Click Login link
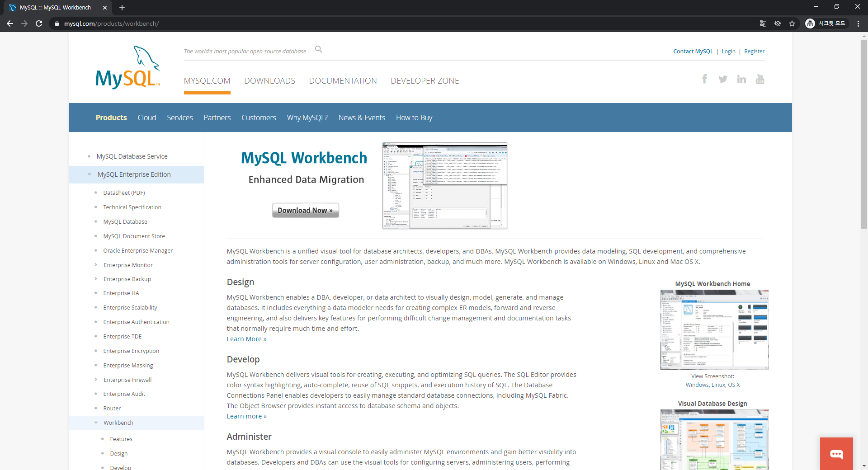This screenshot has height=470, width=868. pos(728,51)
